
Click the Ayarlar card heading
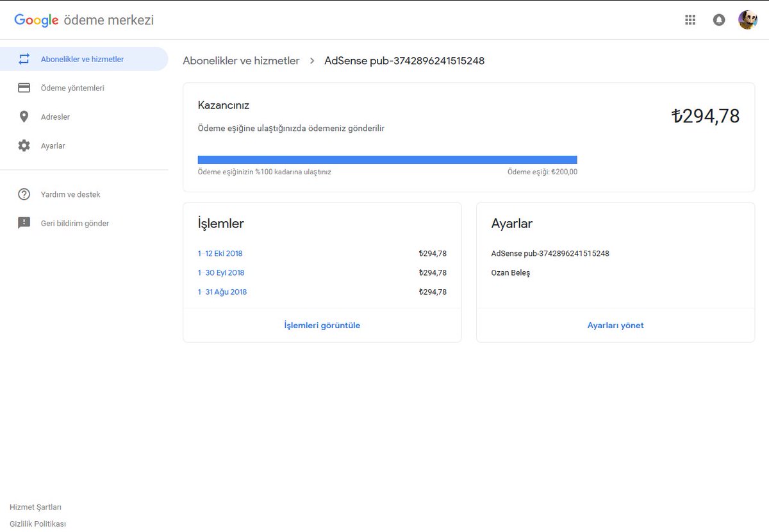pyautogui.click(x=512, y=224)
